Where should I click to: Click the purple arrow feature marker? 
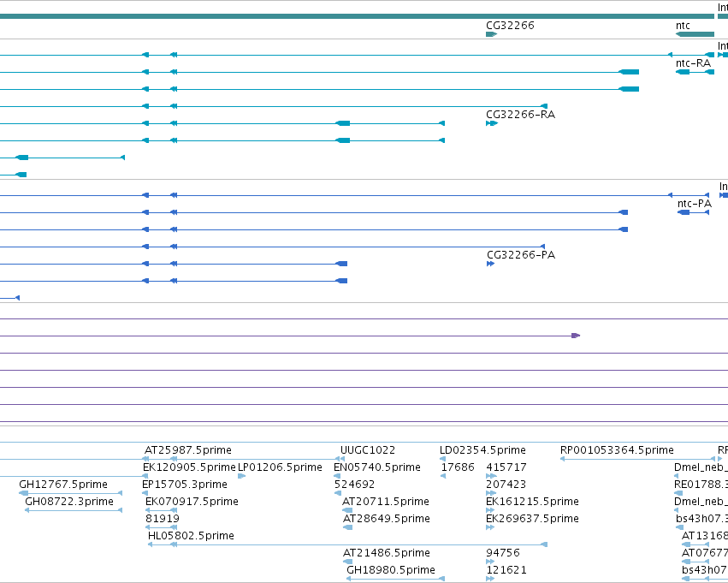pos(576,336)
